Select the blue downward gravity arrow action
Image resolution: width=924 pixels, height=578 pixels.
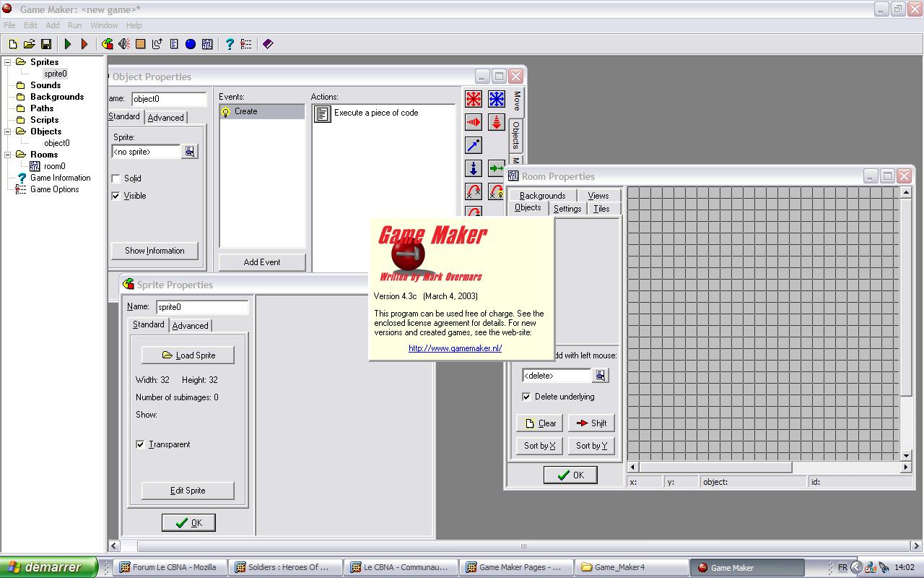(474, 168)
